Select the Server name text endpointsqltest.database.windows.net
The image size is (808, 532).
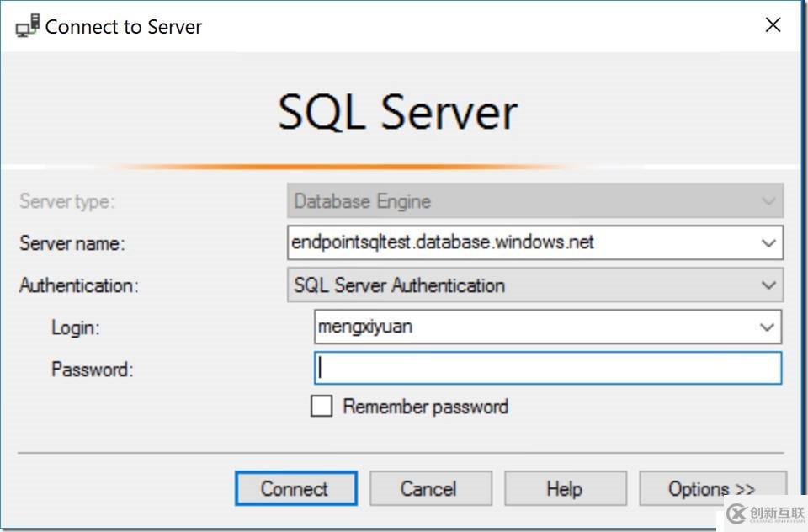444,242
